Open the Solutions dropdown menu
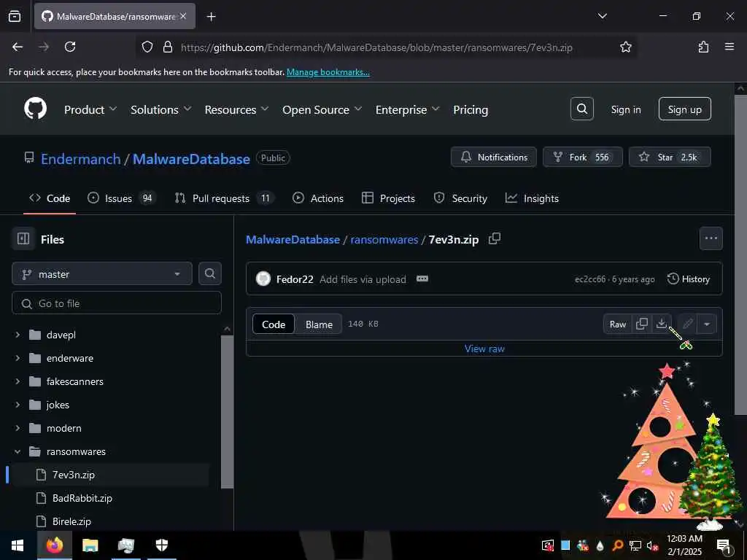Screen dimensions: 747x560 (x=161, y=109)
